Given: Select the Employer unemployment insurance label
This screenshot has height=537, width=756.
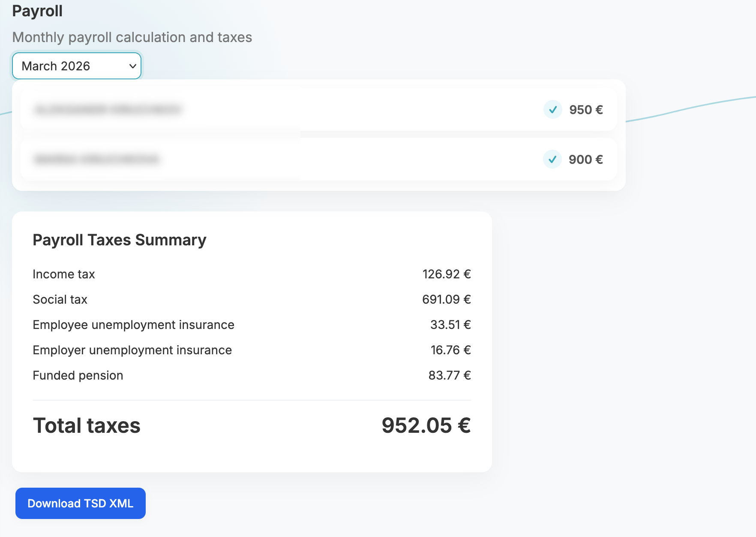Looking at the screenshot, I should pyautogui.click(x=132, y=350).
